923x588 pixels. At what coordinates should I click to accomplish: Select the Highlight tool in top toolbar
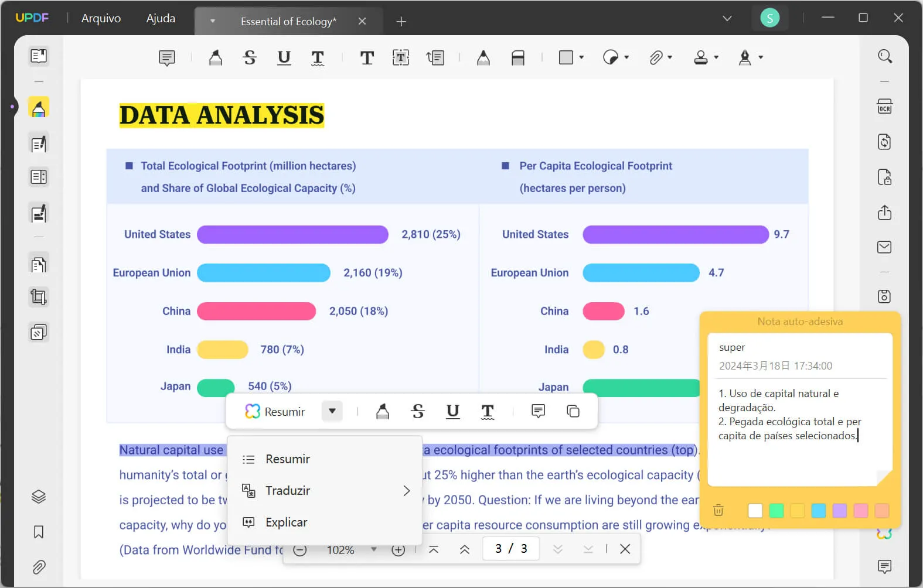216,57
